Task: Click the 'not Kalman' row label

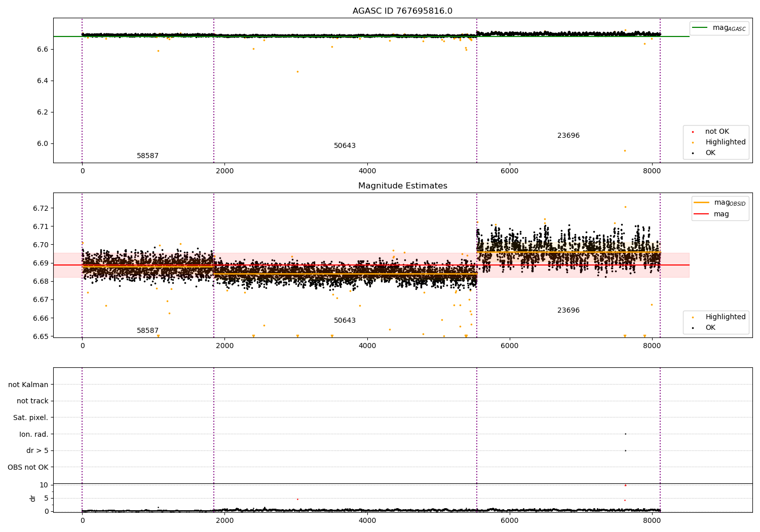Action: point(28,385)
